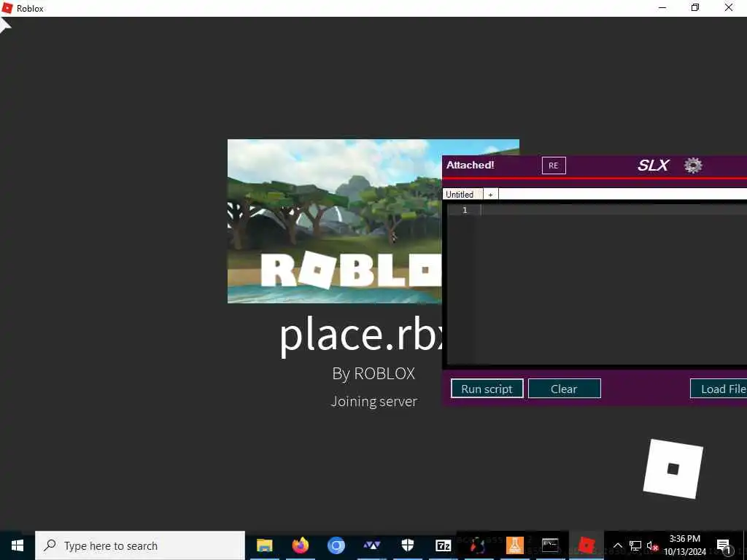Open Windows Security shield icon
Viewport: 747px width, 560px height.
407,545
